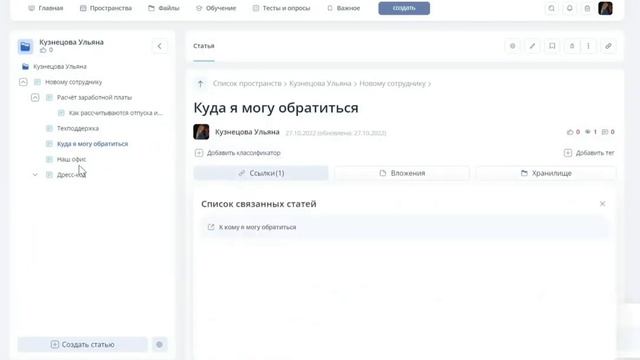Click the Наш офис document icon
This screenshot has height=360, width=640.
tap(49, 159)
